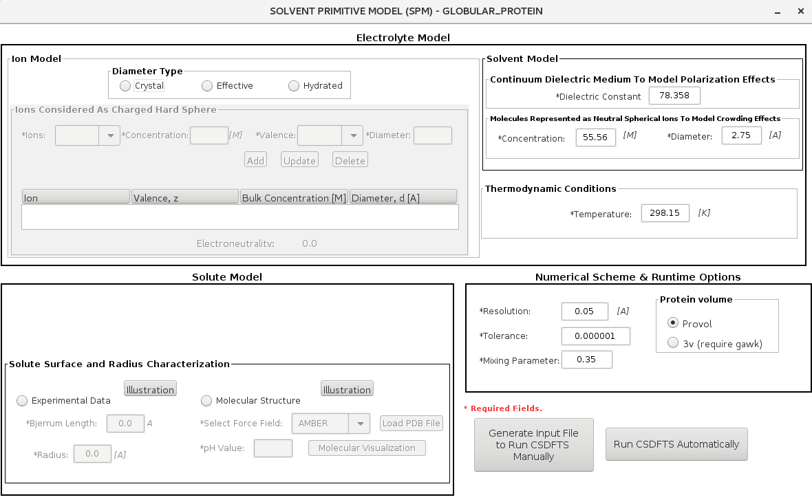
Task: Click the Tolerance field
Action: coord(595,336)
